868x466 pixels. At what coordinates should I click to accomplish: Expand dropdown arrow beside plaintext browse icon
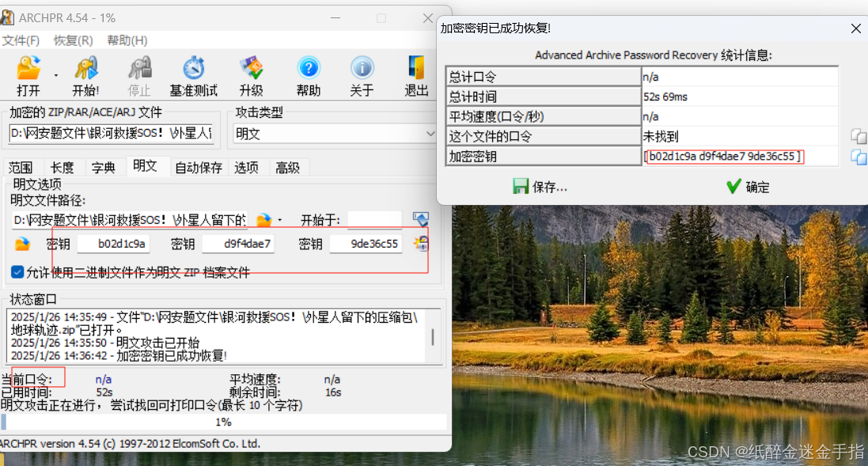point(280,220)
